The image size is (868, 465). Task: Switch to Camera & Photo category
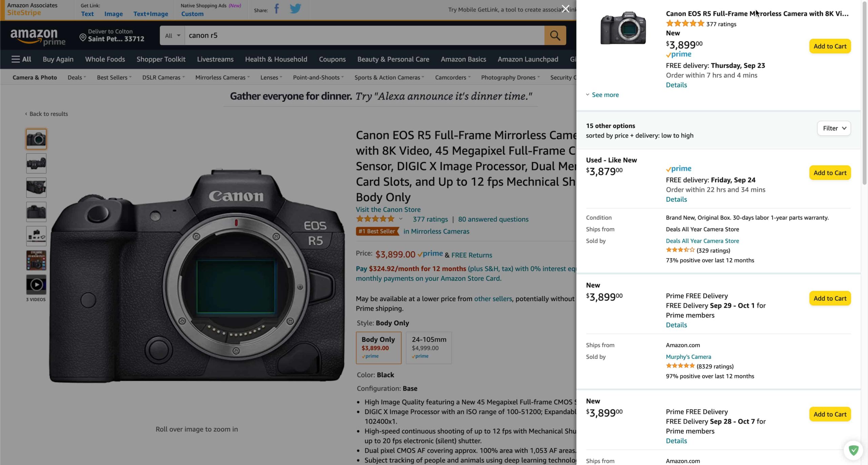coord(35,77)
